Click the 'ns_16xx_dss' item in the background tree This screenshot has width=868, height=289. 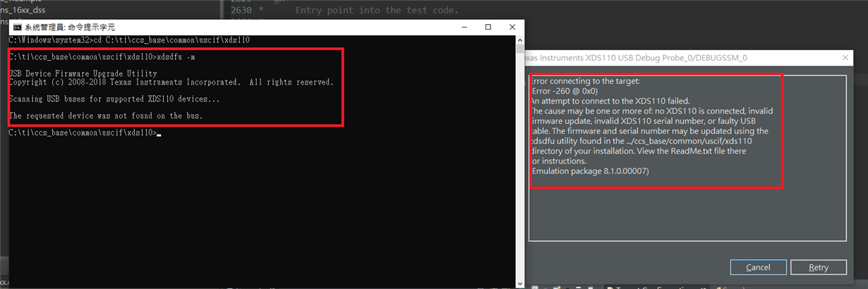[23, 10]
